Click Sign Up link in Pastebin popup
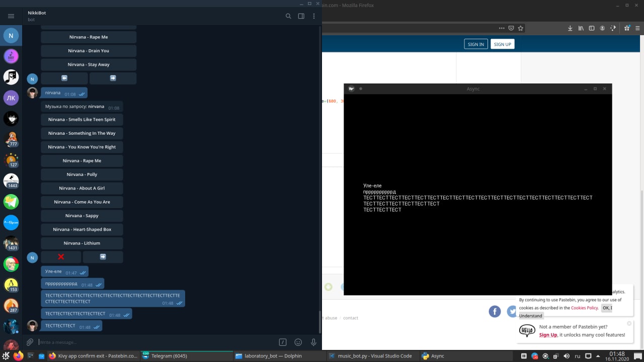The width and height of the screenshot is (644, 362). tap(548, 335)
